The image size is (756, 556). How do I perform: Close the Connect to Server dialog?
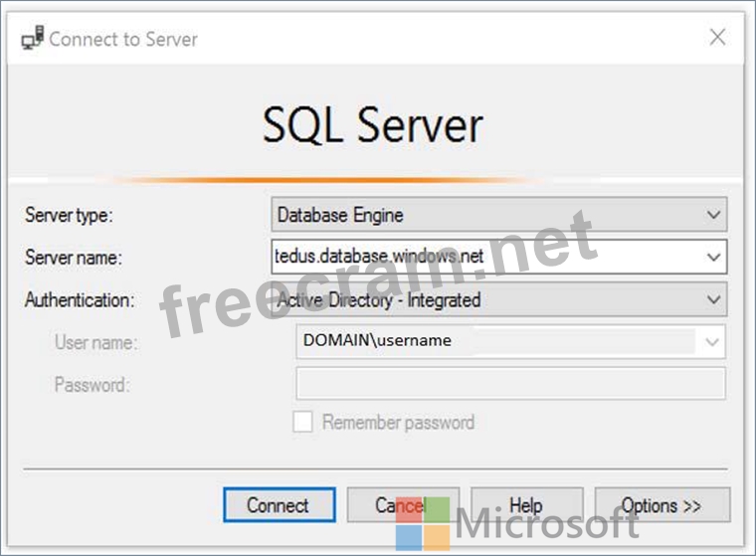(716, 38)
